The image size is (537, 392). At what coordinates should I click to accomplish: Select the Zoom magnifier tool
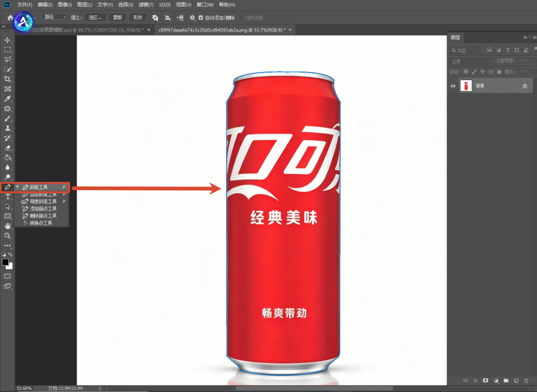click(7, 235)
